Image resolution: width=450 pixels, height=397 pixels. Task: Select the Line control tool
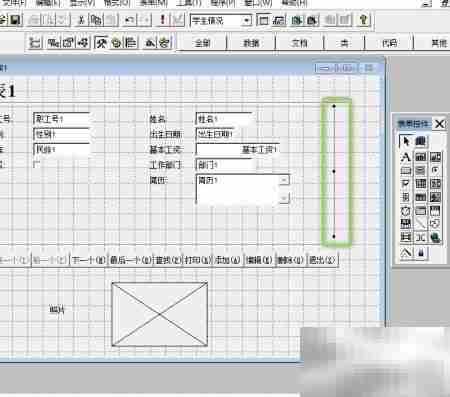pos(421,224)
